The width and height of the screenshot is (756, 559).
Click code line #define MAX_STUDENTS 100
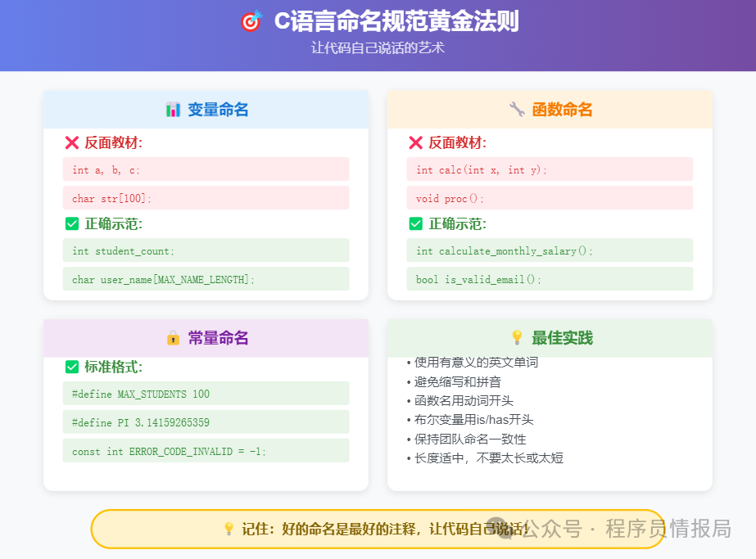click(206, 393)
